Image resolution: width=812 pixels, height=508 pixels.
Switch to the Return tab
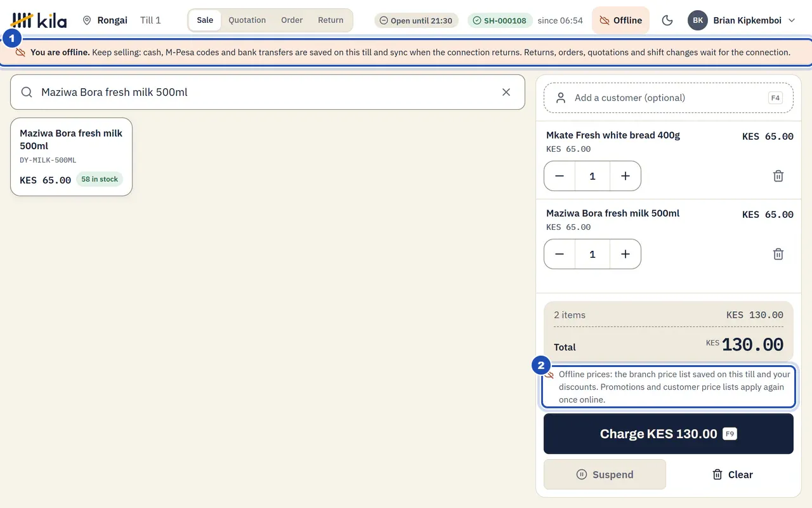tap(331, 20)
